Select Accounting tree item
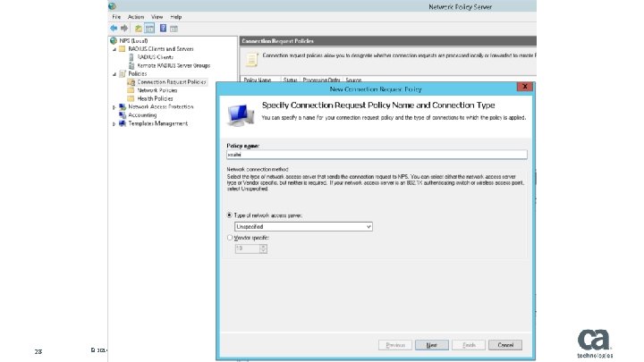This screenshot has height=362, width=644. click(x=142, y=115)
